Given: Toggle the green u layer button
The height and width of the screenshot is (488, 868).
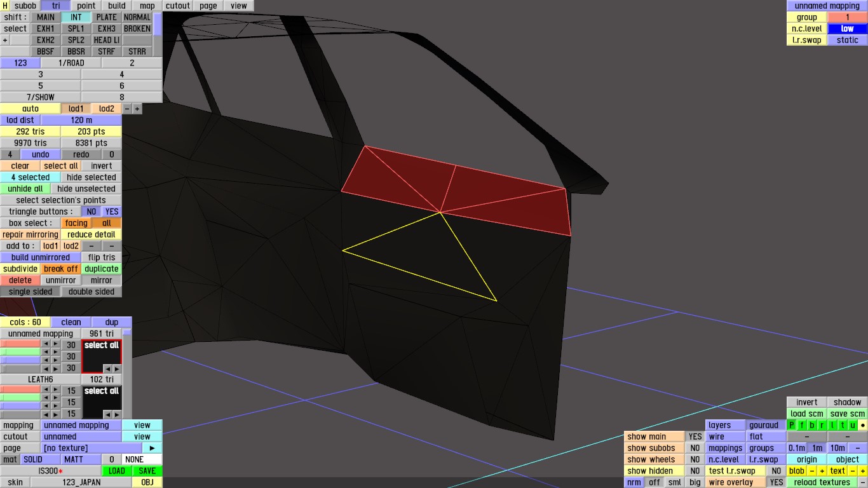Looking at the screenshot, I should 853,425.
